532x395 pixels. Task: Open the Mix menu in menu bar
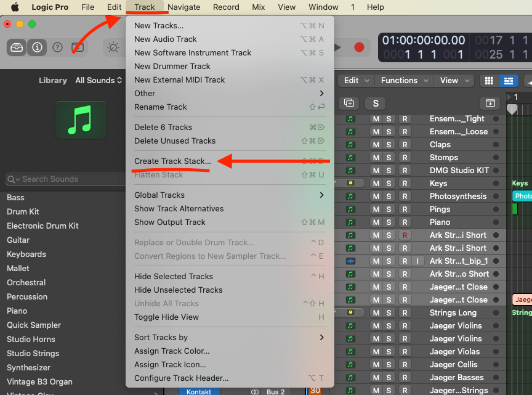(258, 7)
